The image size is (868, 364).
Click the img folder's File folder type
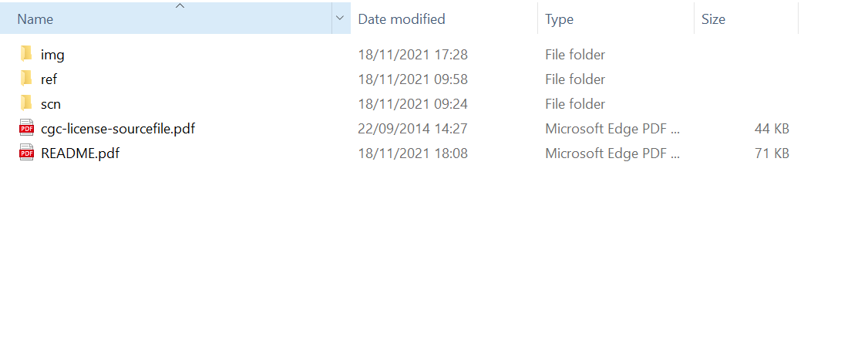[x=575, y=55]
